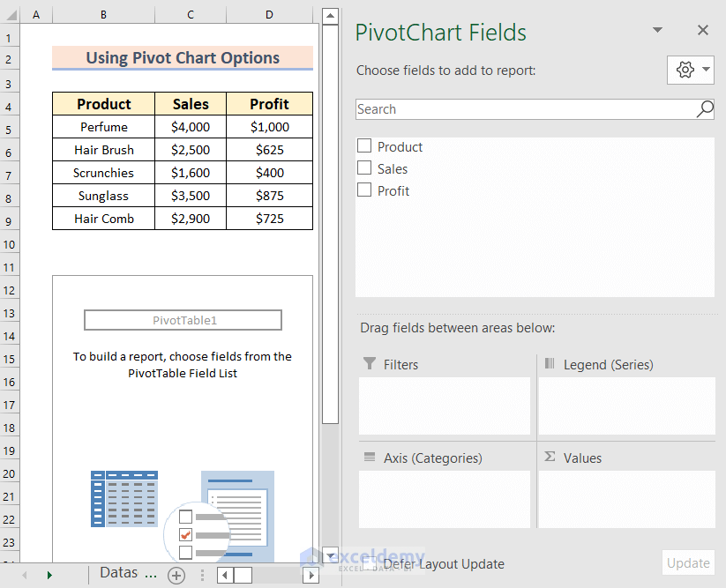Image resolution: width=726 pixels, height=588 pixels.
Task: Select the Datas sheet tab
Action: pos(129,574)
